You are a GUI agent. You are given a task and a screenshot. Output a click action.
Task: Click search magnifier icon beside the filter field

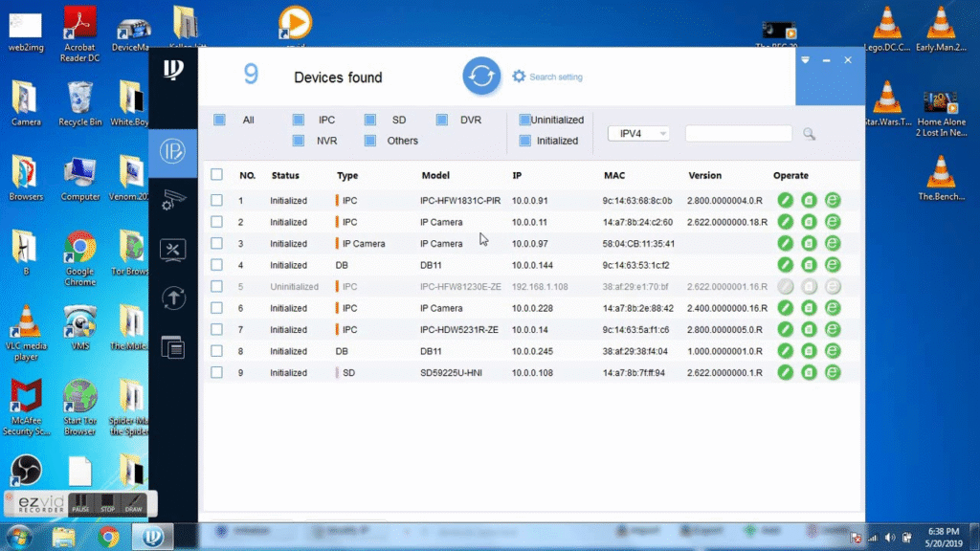[809, 134]
